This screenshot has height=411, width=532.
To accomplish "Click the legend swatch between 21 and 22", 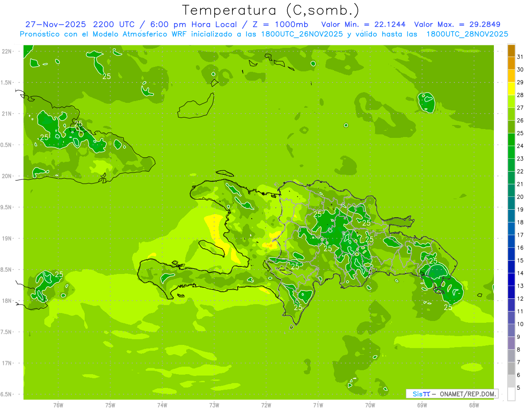I will coord(511,177).
